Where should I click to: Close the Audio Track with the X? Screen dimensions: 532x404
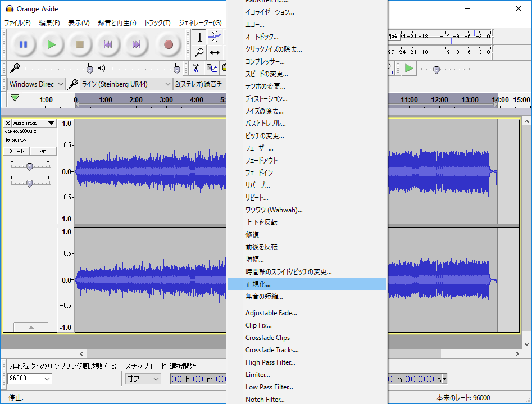(x=8, y=123)
